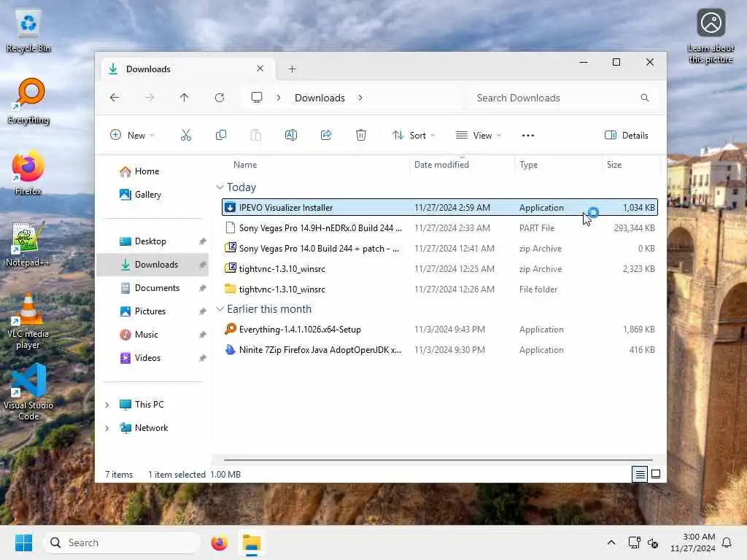Click chevron before Downloads in address bar
The height and width of the screenshot is (560, 747).
click(x=279, y=98)
